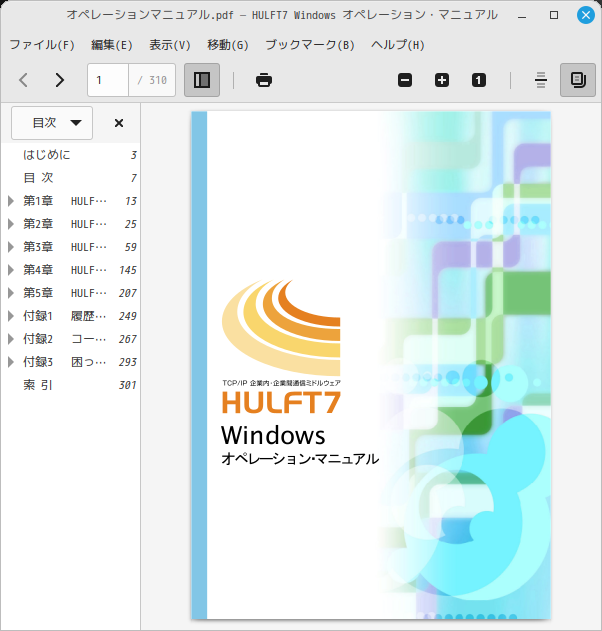Expand the 第3章 tree entry
602x631 pixels.
pyautogui.click(x=11, y=247)
